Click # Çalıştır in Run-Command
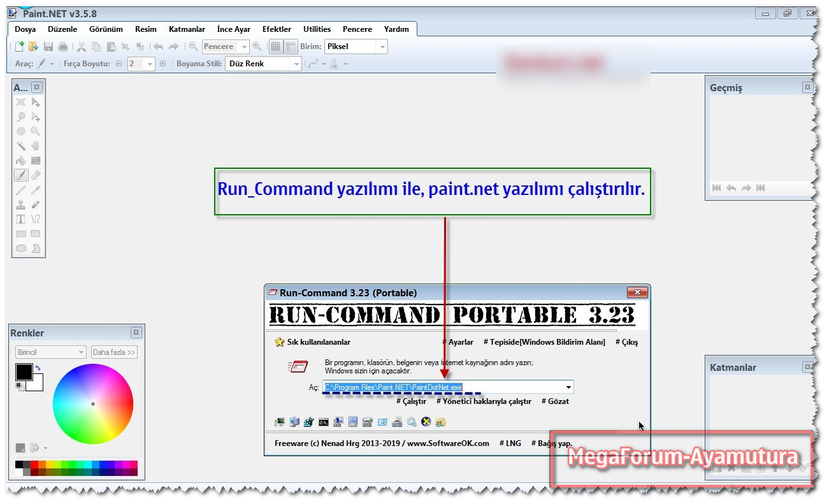 pyautogui.click(x=411, y=401)
